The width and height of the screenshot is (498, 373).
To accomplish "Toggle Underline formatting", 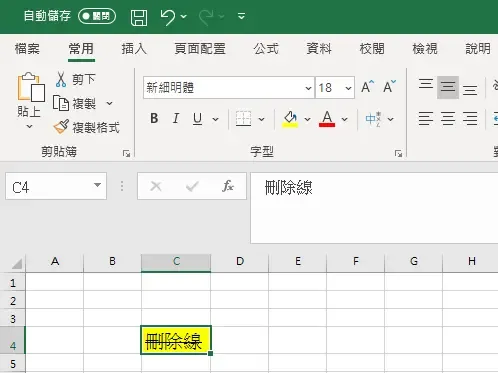I will click(197, 118).
